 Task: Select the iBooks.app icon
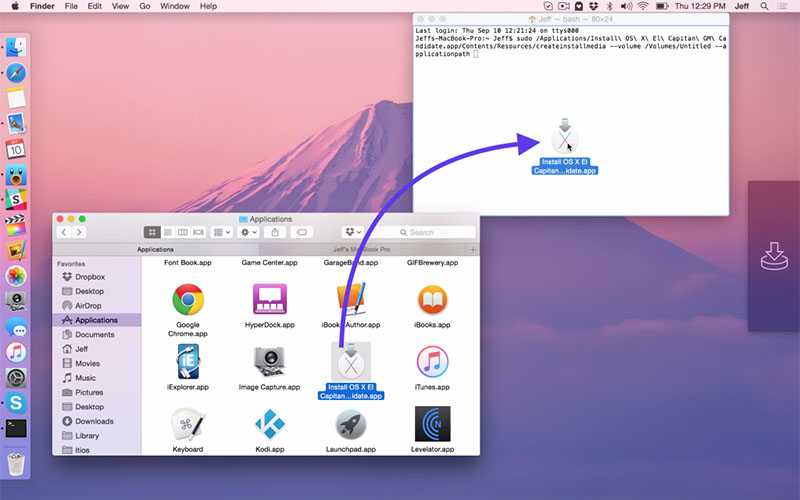click(432, 299)
